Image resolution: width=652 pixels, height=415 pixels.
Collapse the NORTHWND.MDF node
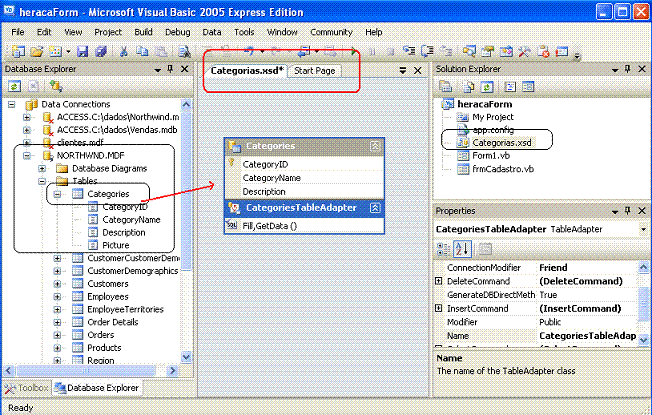27,156
